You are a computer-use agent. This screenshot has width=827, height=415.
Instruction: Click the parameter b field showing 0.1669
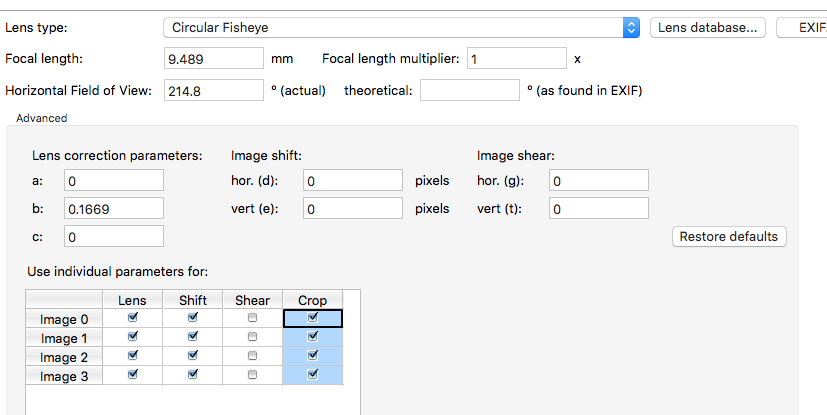[x=114, y=208]
